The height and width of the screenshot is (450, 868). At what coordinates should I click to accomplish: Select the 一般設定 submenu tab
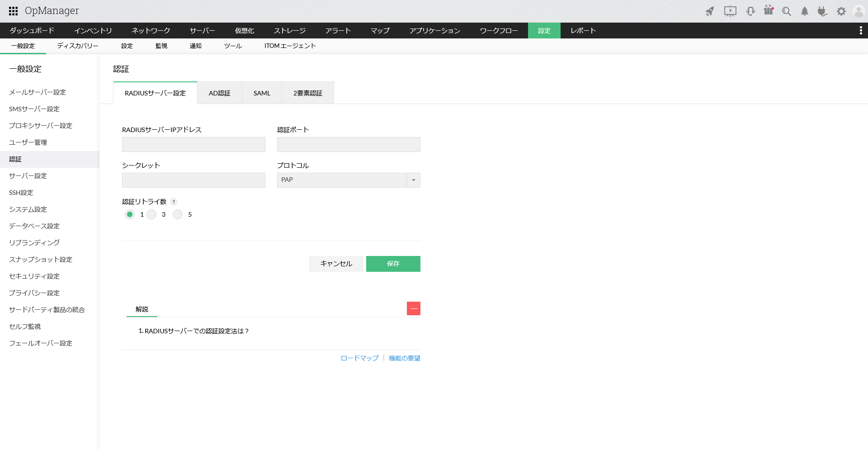[x=23, y=46]
